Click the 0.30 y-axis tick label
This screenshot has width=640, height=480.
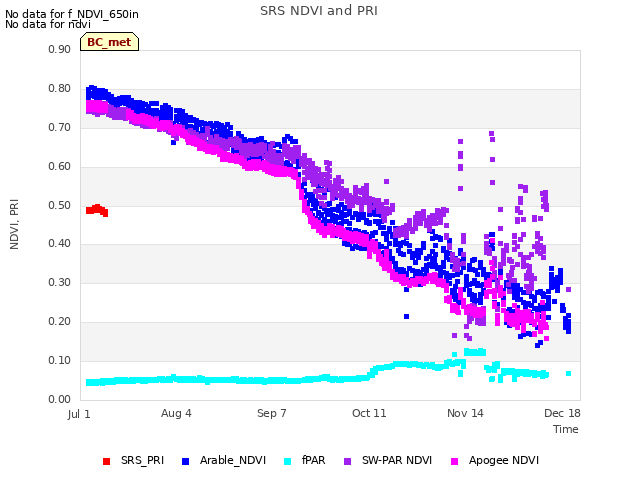pyautogui.click(x=60, y=282)
